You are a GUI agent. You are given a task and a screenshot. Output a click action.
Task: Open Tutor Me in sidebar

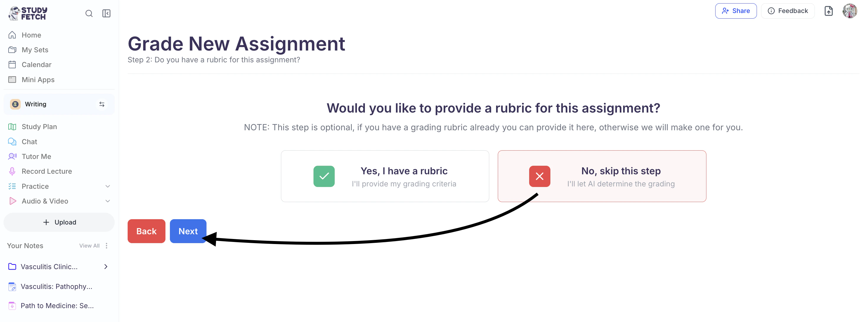pos(36,156)
